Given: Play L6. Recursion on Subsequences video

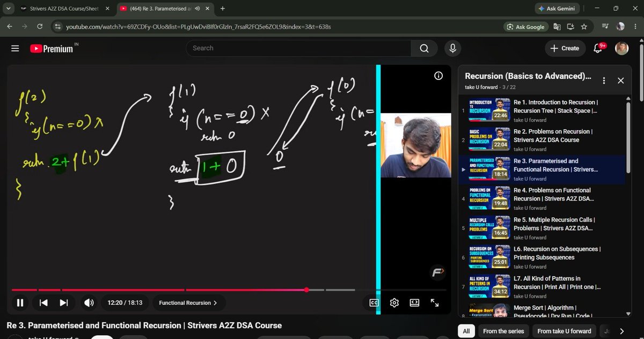Looking at the screenshot, I should [x=542, y=257].
